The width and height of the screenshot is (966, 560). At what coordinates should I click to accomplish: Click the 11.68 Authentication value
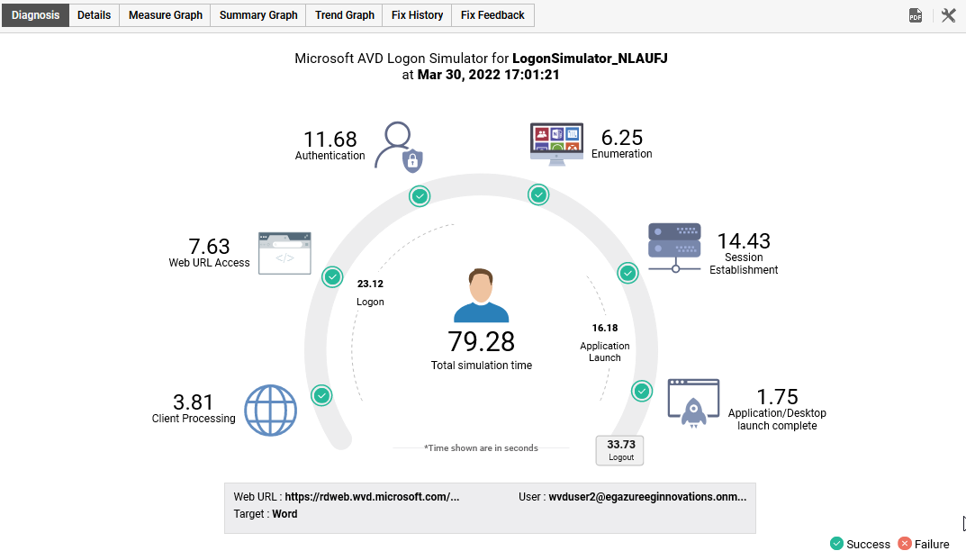point(330,140)
